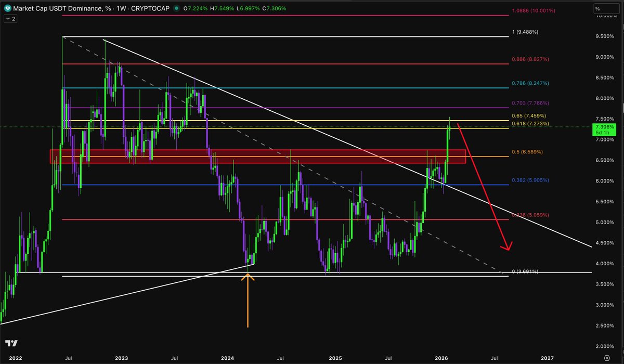
Task: Click 4.500% on the price axis
Action: point(606,243)
